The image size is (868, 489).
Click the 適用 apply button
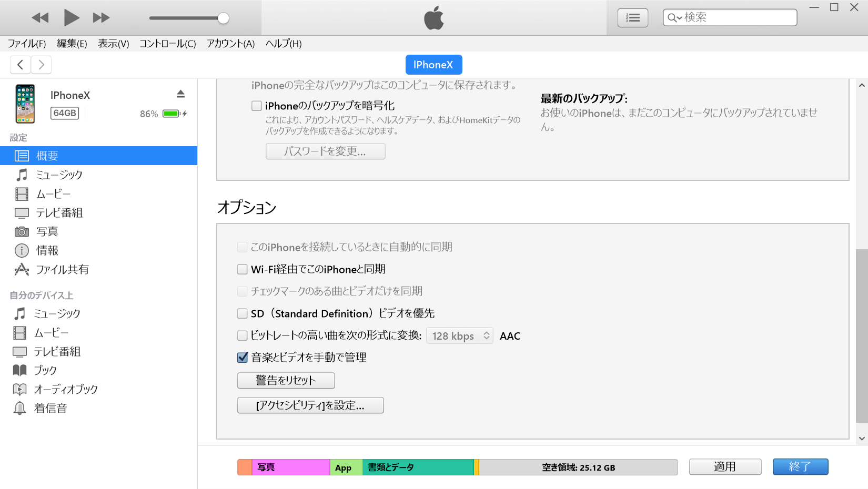725,467
